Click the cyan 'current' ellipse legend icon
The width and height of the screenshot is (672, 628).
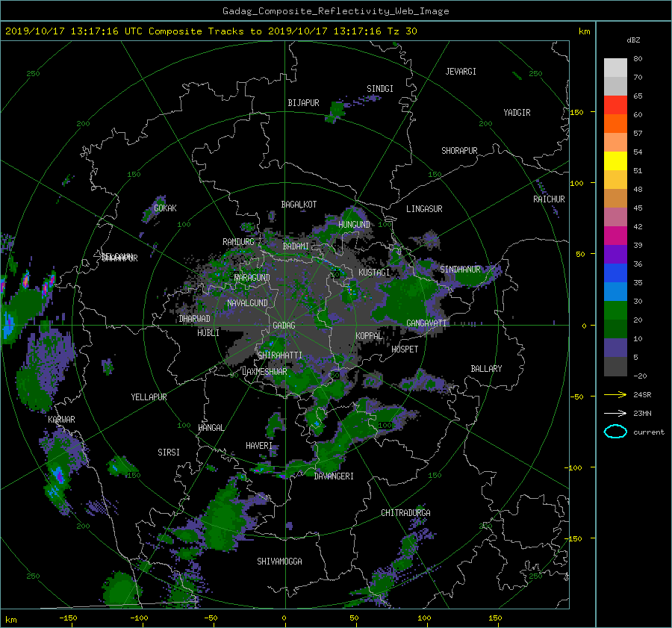(615, 432)
